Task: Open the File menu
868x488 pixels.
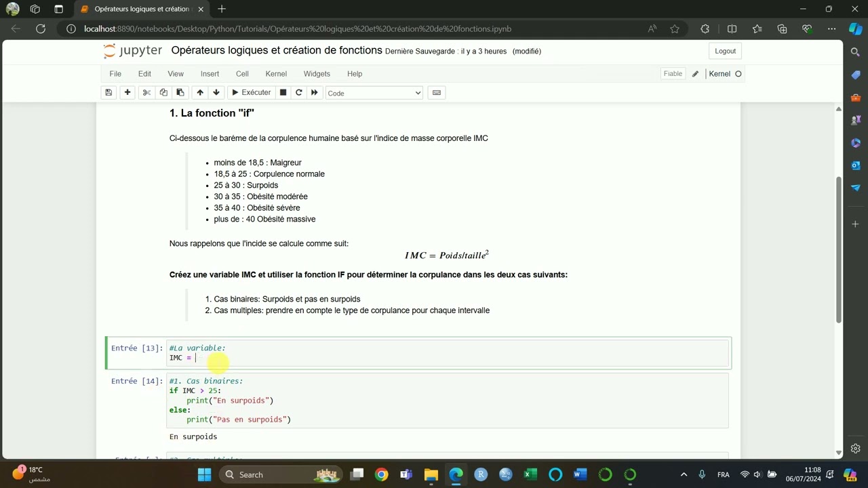Action: 115,74
